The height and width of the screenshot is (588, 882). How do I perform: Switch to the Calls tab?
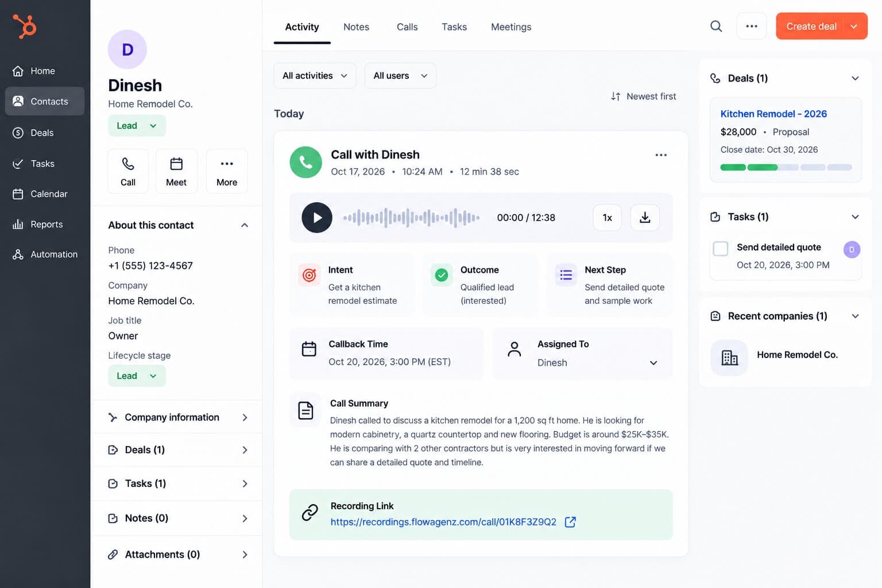407,27
